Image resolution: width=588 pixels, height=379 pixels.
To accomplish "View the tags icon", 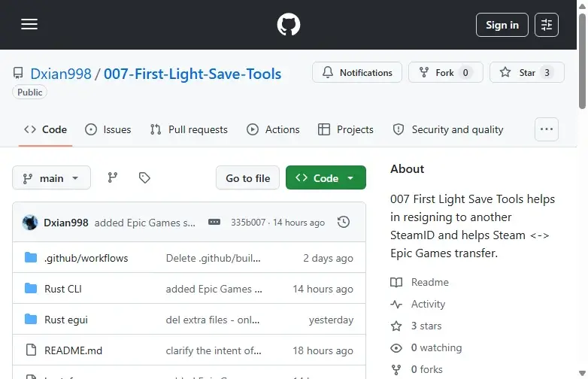I will 144,177.
